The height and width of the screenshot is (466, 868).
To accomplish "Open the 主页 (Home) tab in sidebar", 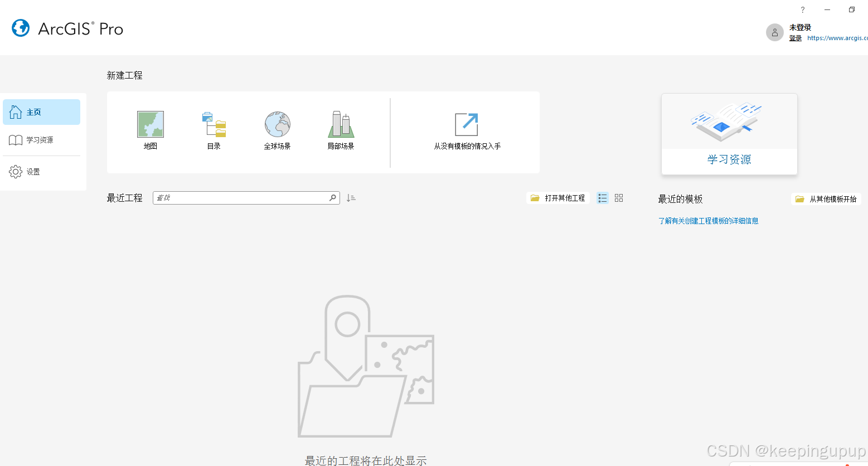I will (42, 112).
